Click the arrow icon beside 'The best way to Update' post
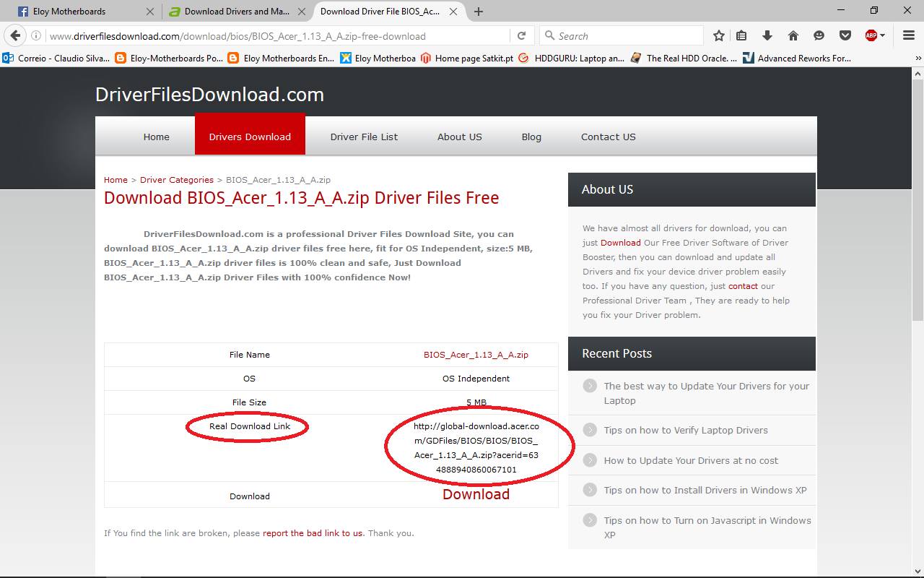 590,386
